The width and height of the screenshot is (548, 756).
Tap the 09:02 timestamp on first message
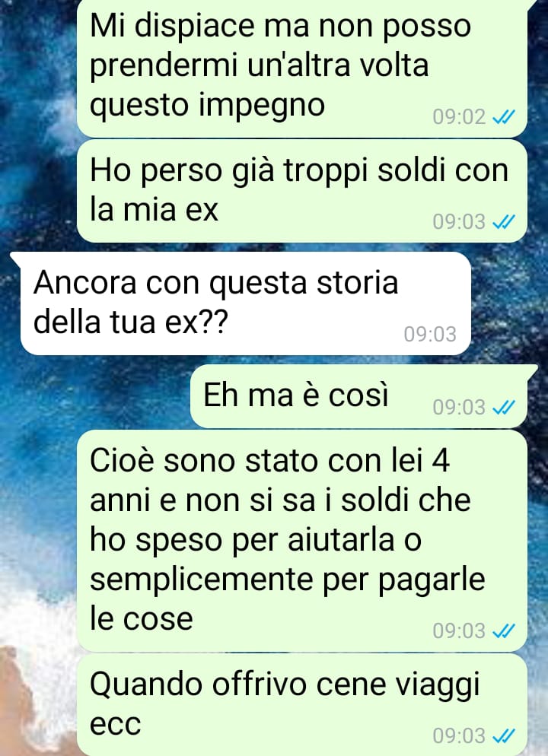[459, 117]
